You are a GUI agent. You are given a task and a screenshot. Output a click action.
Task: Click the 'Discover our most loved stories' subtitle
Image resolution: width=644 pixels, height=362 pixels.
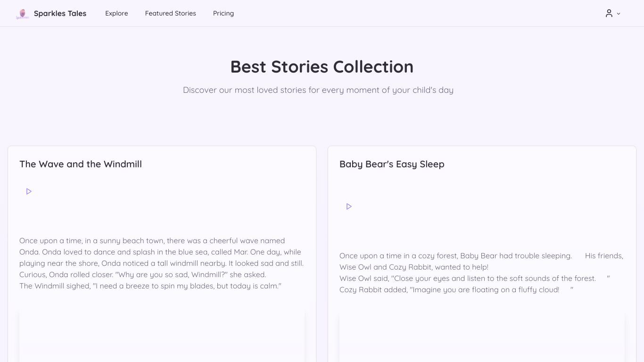[318, 90]
